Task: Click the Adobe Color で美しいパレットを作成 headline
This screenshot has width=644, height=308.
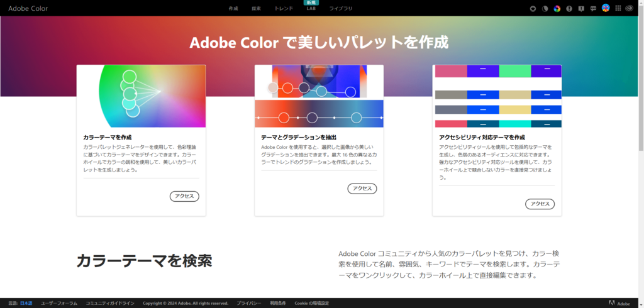Action: [319, 43]
